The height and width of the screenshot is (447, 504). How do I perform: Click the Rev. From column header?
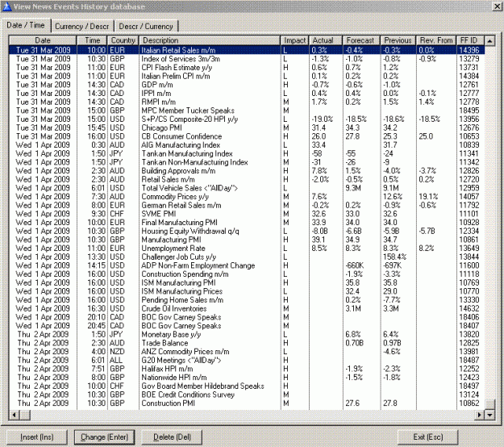coord(436,40)
